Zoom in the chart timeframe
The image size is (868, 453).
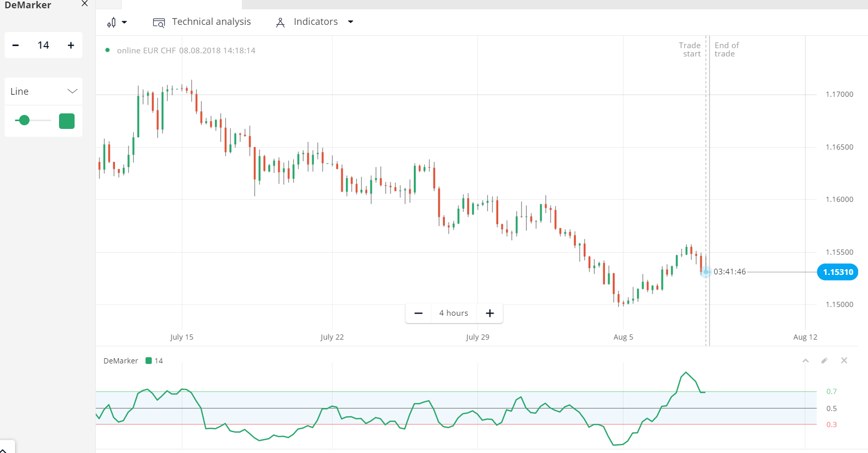[490, 313]
